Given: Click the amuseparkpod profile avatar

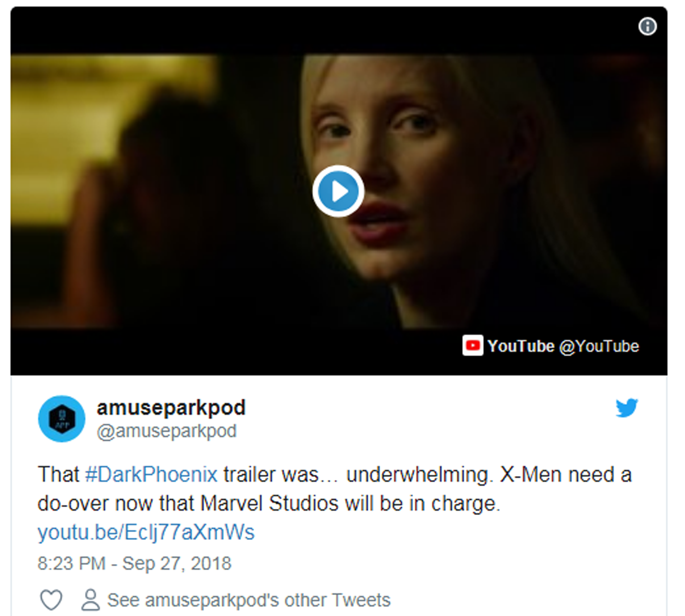Looking at the screenshot, I should click(62, 419).
